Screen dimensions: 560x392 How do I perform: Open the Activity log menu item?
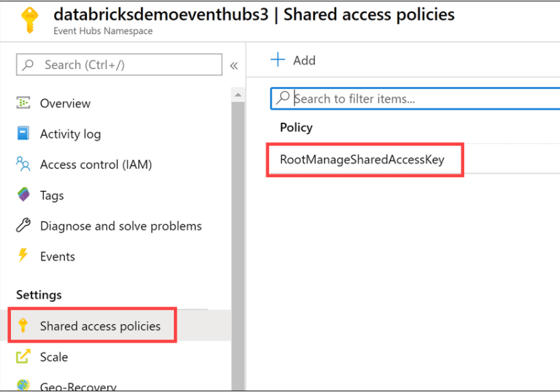click(70, 134)
